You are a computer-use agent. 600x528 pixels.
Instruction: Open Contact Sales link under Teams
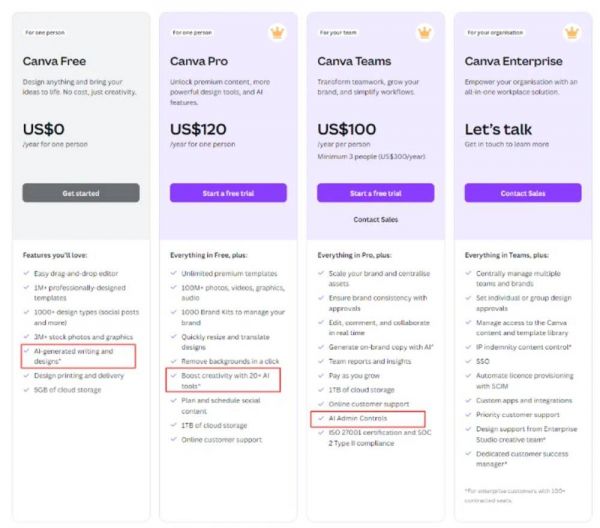[375, 220]
